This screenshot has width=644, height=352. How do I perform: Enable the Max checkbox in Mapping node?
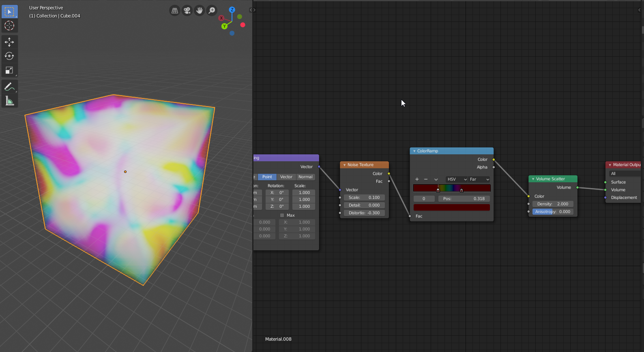[282, 215]
